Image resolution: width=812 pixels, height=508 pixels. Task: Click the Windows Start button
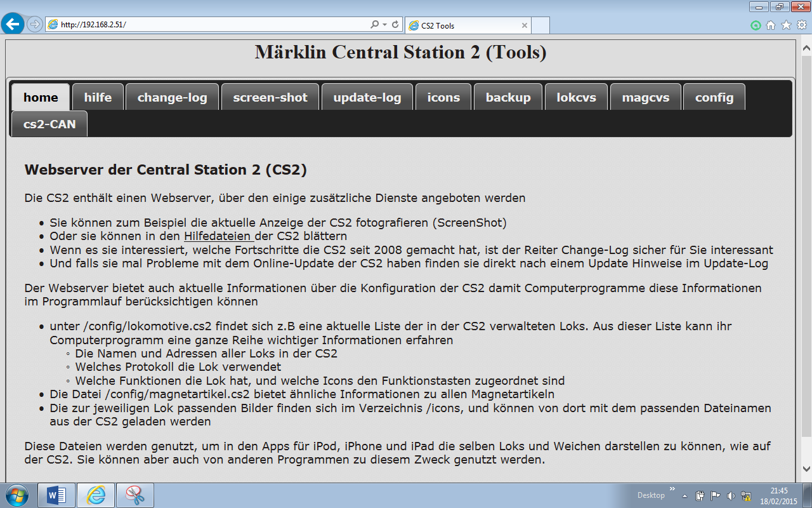click(x=16, y=495)
